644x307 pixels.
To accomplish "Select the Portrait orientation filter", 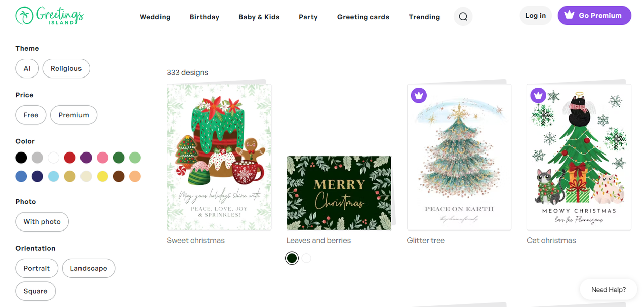I will pyautogui.click(x=36, y=268).
